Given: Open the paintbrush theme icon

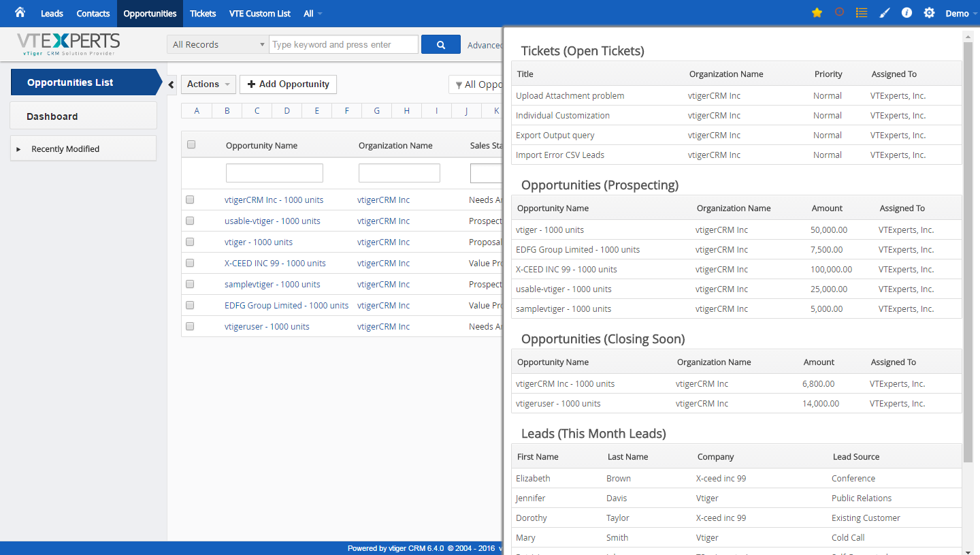Looking at the screenshot, I should pos(884,13).
